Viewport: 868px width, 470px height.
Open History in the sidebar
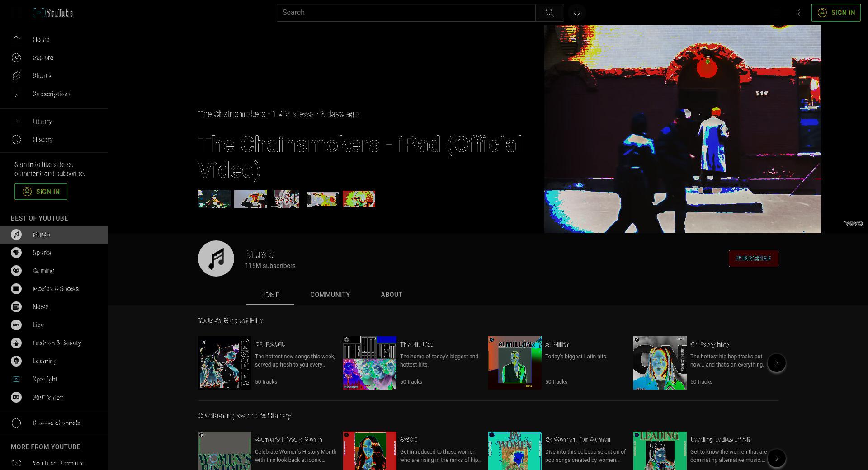54,140
